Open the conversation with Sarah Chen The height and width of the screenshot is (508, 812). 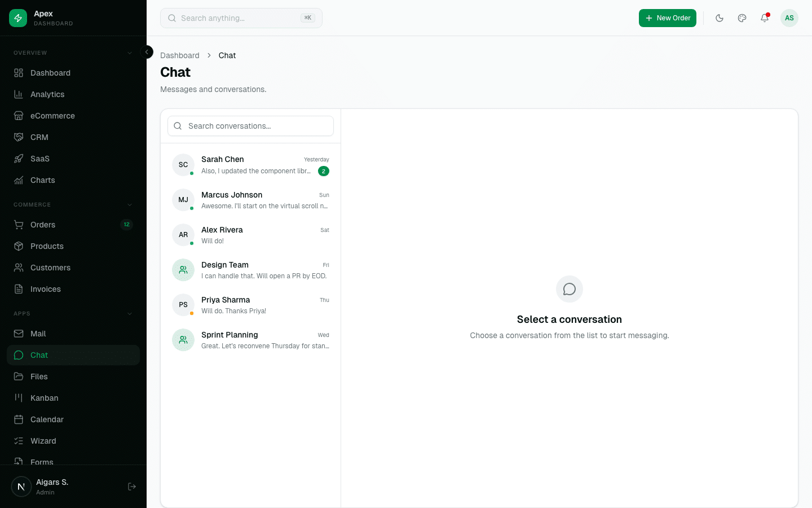coord(251,165)
